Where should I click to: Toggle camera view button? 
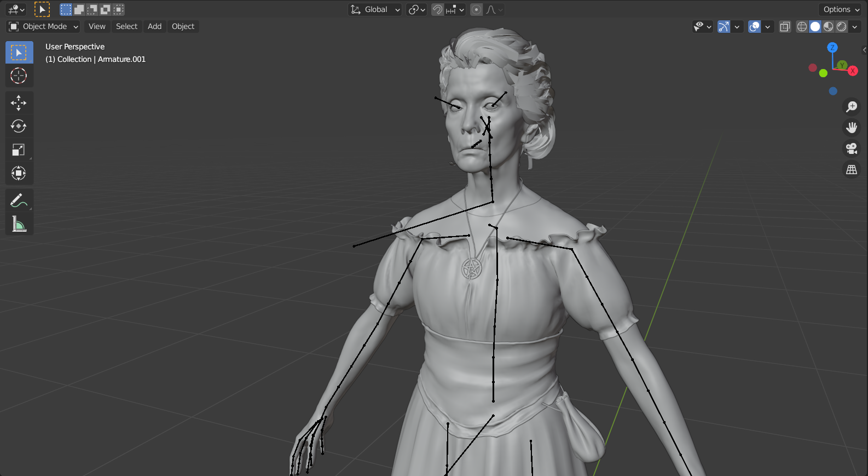[852, 148]
